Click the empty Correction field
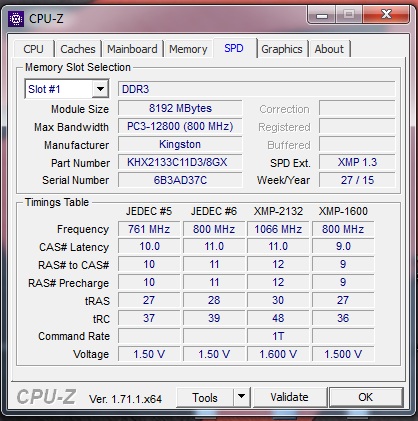 (x=357, y=108)
